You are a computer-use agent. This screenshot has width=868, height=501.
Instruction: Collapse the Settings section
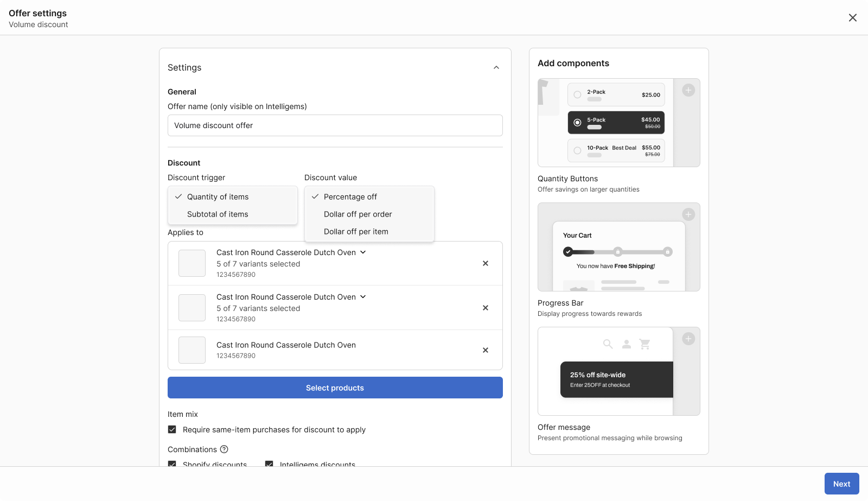[x=496, y=68]
